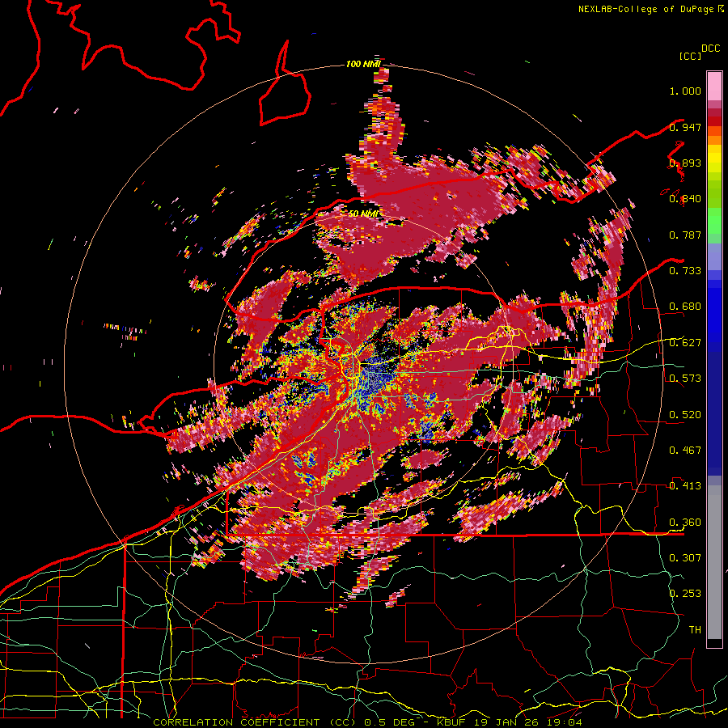Click the [CC] units label
728x728 pixels.
pos(691,56)
